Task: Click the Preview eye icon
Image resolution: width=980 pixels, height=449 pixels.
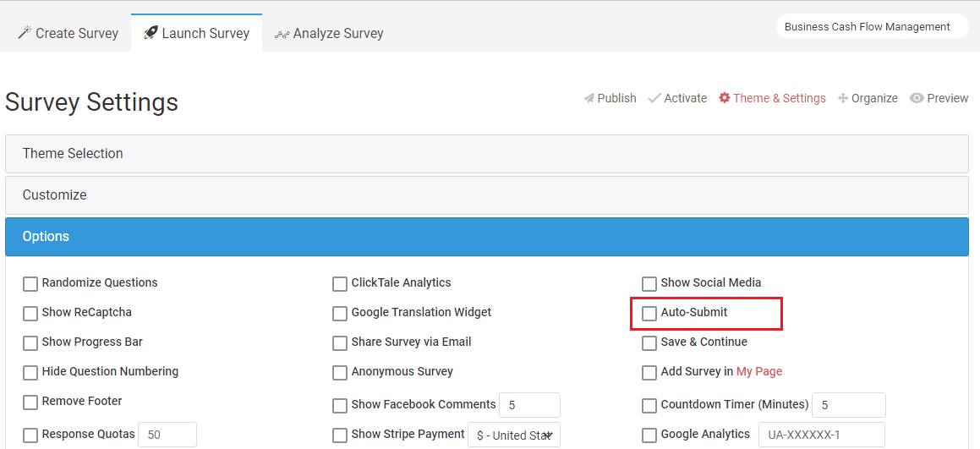Action: pos(917,98)
